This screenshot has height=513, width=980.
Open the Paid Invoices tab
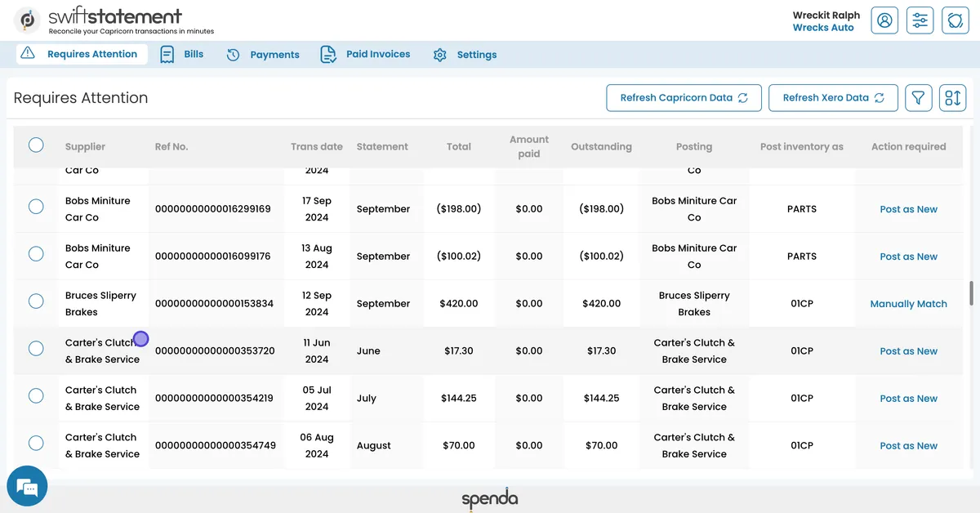(365, 54)
